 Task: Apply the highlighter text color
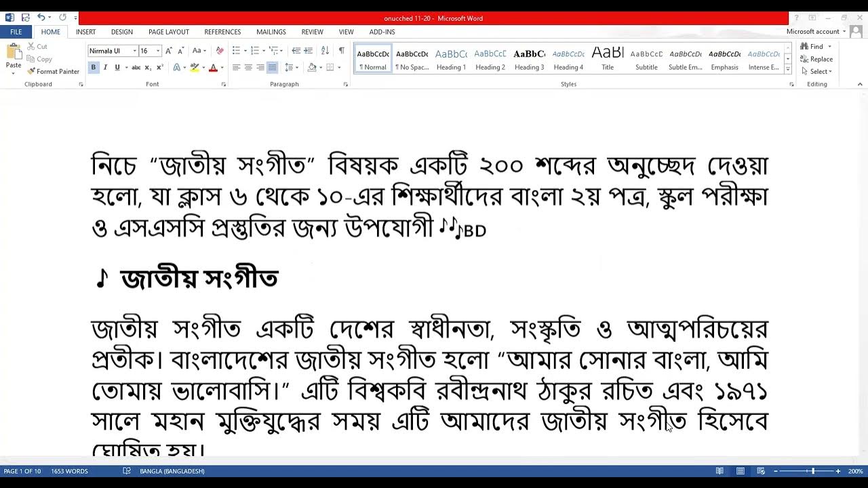[194, 67]
